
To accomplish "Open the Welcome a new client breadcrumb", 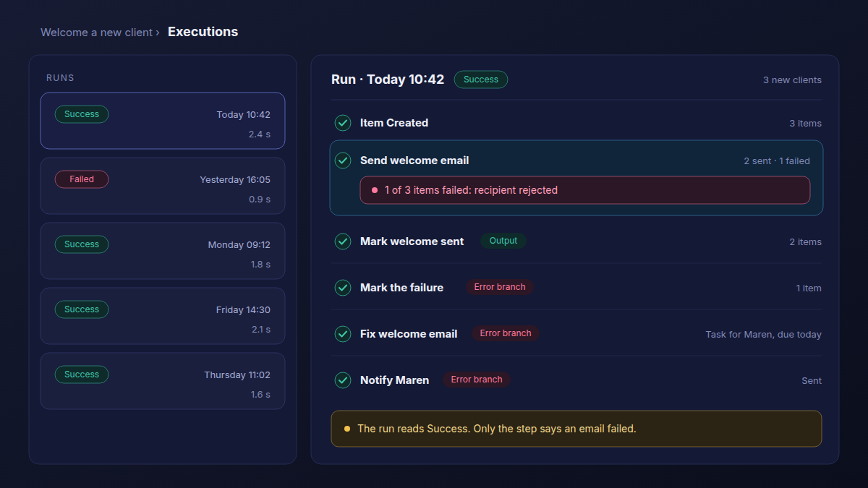I will [x=96, y=33].
